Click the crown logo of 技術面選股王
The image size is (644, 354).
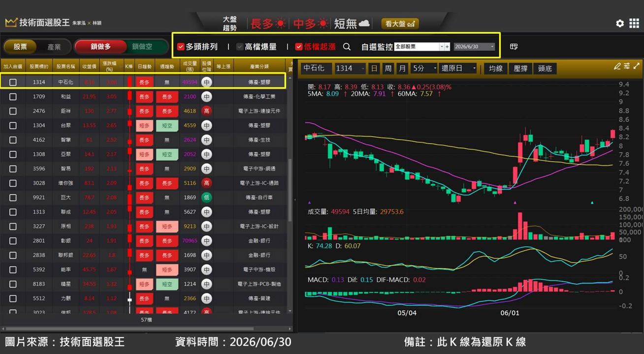(x=11, y=23)
